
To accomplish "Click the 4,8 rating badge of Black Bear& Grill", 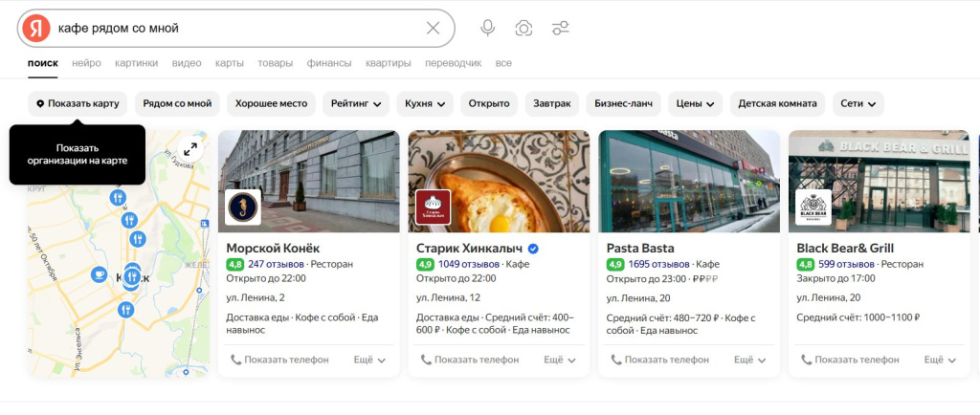I will [x=805, y=264].
